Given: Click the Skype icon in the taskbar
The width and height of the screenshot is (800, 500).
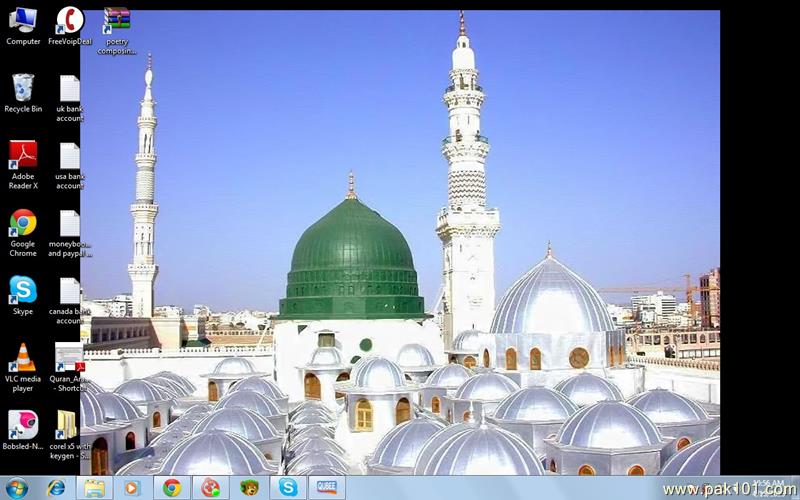Looking at the screenshot, I should point(288,488).
